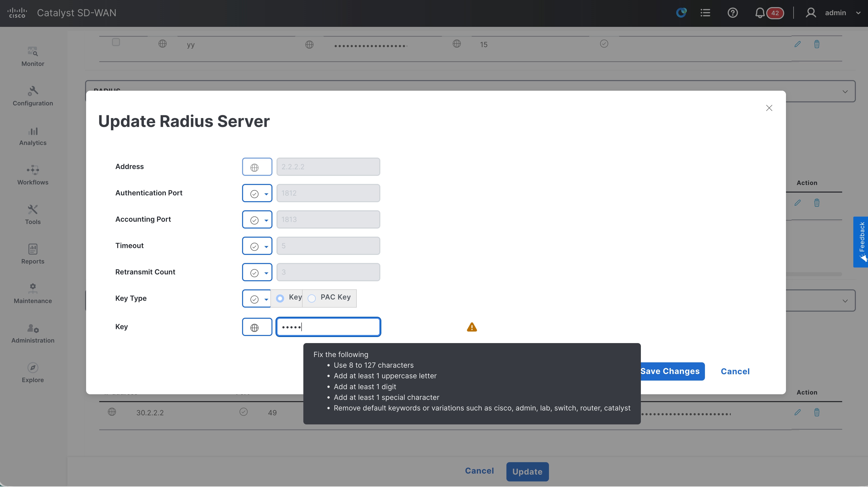The image size is (868, 487).
Task: Open Administration in the sidebar
Action: pyautogui.click(x=33, y=333)
